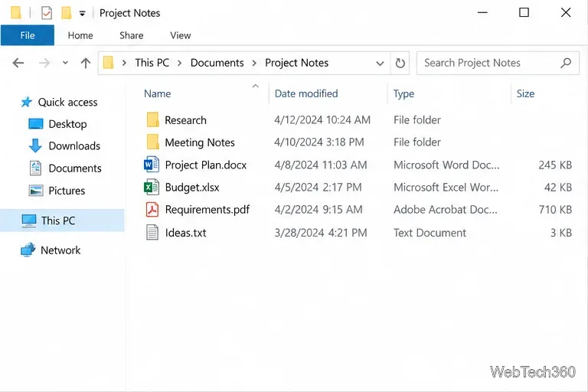Sort by the Size column header

(x=525, y=93)
